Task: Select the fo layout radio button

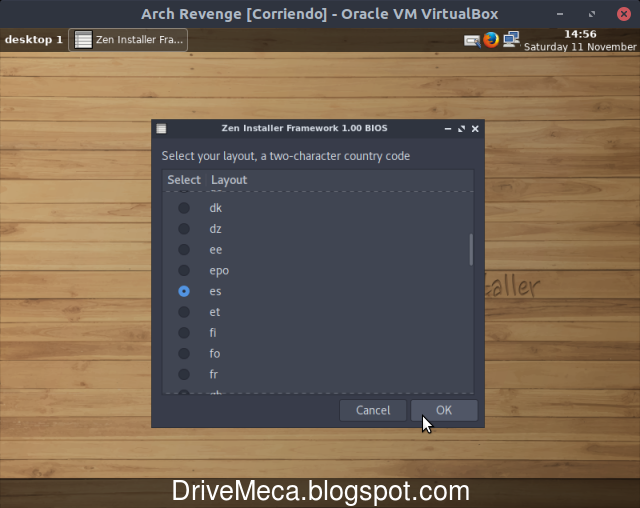Action: (184, 354)
